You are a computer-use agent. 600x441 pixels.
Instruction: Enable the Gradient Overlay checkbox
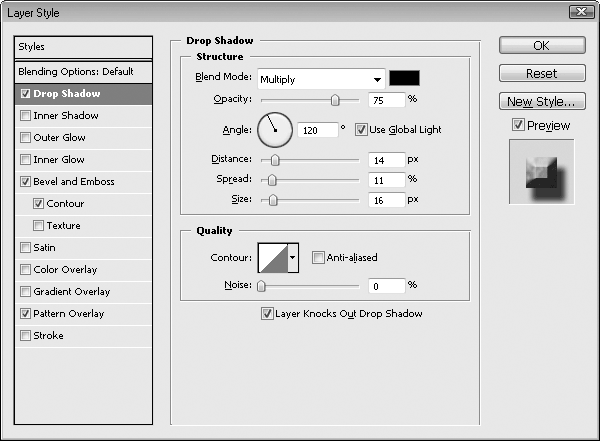coord(25,292)
